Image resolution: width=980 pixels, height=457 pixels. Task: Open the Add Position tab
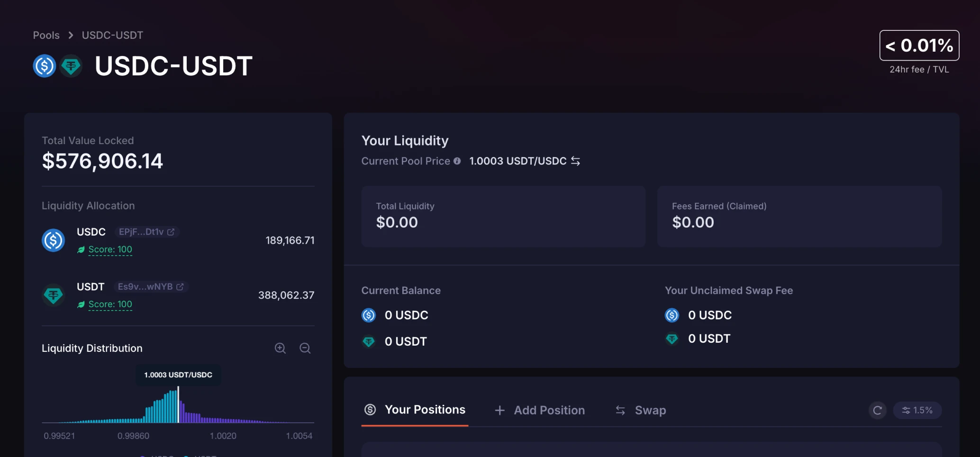click(540, 410)
